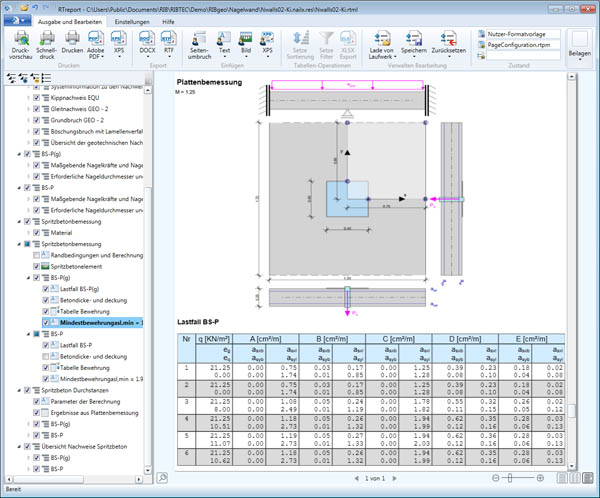Switch to Ausgabe und Bearbeiten tab
The image size is (600, 498).
pyautogui.click(x=70, y=22)
